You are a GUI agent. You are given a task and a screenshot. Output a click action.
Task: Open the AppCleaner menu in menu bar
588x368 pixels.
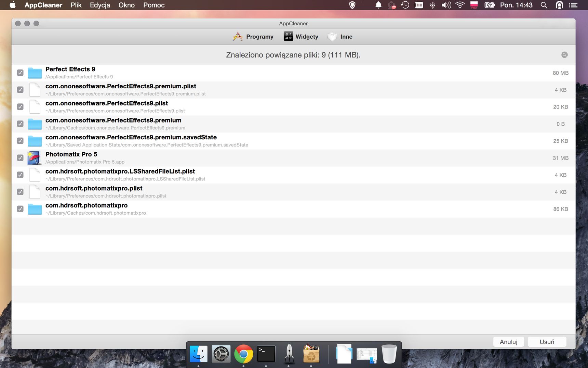(x=43, y=5)
